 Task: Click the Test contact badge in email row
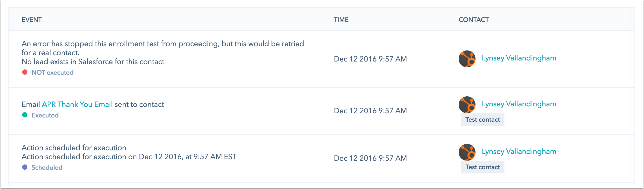483,120
